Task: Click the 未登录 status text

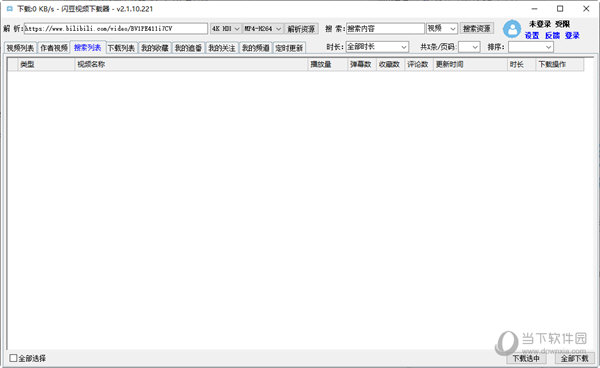Action: click(540, 24)
